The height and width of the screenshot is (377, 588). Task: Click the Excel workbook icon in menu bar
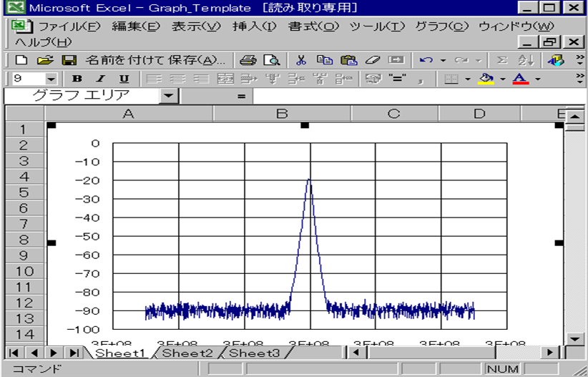coord(22,26)
